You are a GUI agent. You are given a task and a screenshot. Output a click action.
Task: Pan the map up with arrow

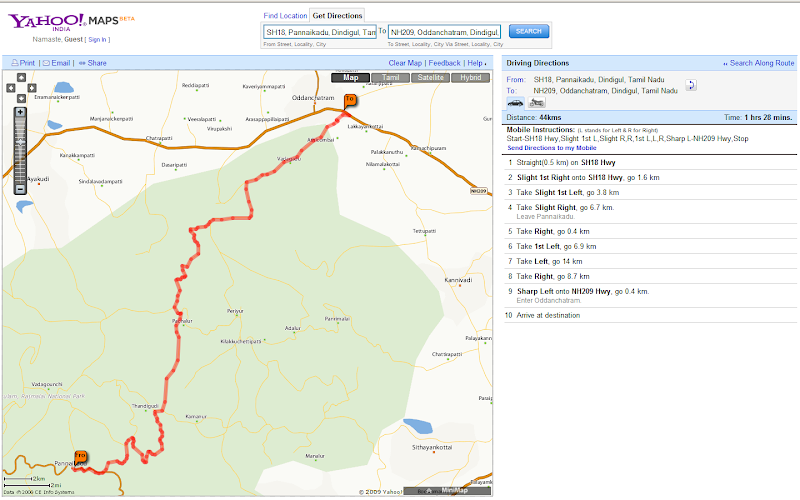click(21, 78)
